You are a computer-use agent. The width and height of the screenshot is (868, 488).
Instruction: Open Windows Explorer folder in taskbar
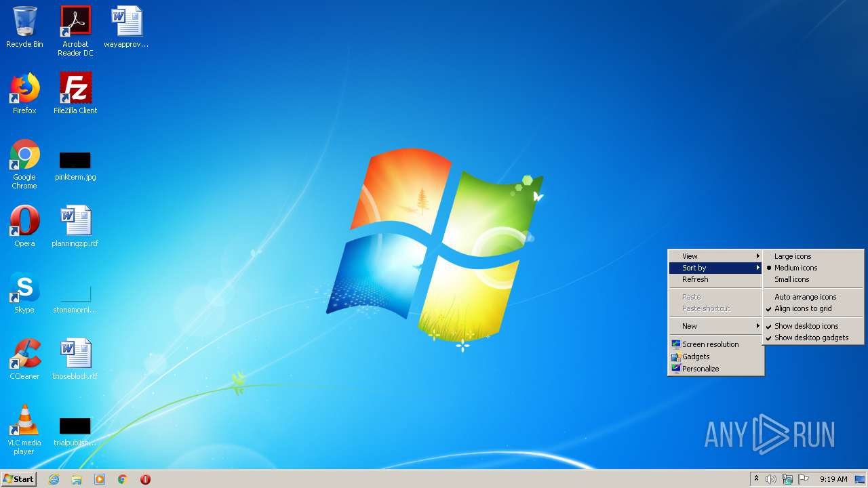click(x=77, y=479)
